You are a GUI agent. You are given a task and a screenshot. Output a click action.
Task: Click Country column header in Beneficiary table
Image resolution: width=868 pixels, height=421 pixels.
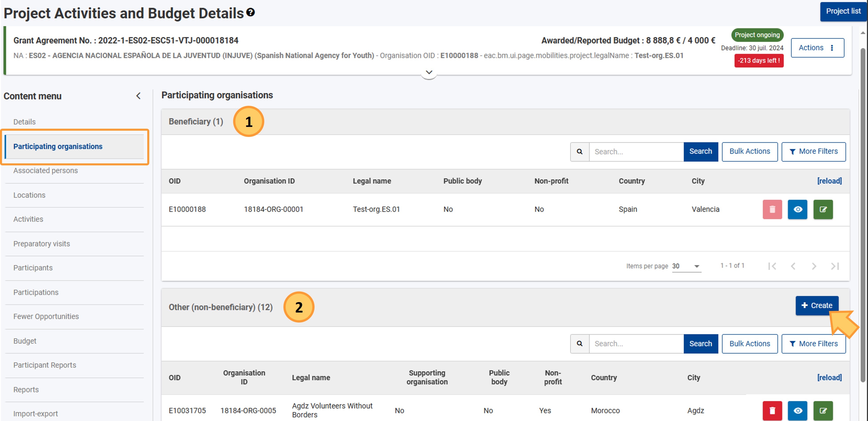632,181
